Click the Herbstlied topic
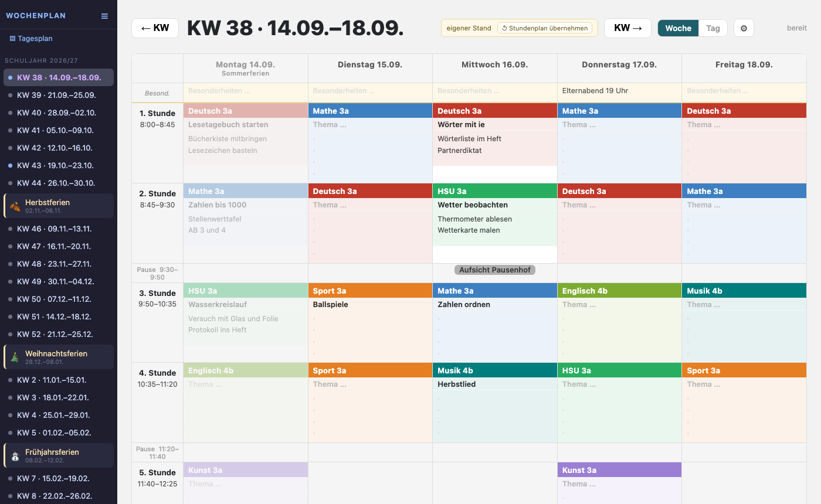 click(x=457, y=384)
